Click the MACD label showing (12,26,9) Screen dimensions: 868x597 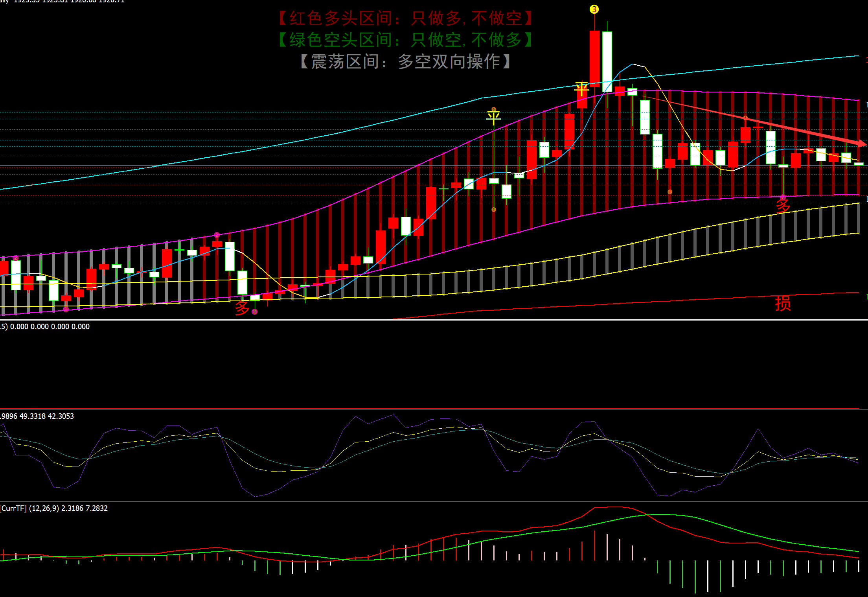(x=54, y=508)
